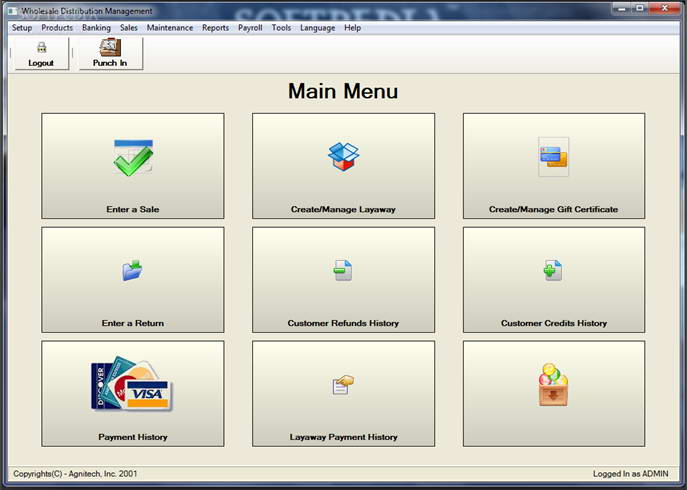This screenshot has width=687, height=490.
Task: Click the Logout button label
Action: [41, 63]
